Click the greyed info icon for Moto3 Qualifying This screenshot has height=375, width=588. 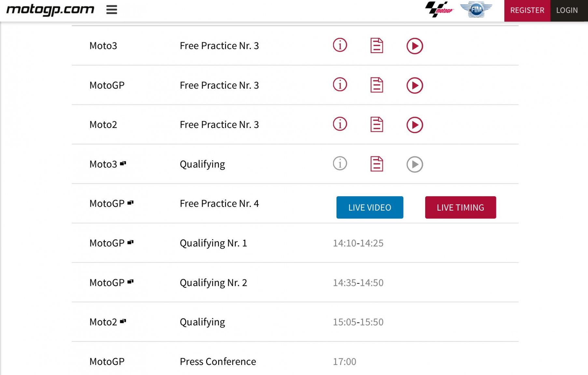click(340, 163)
